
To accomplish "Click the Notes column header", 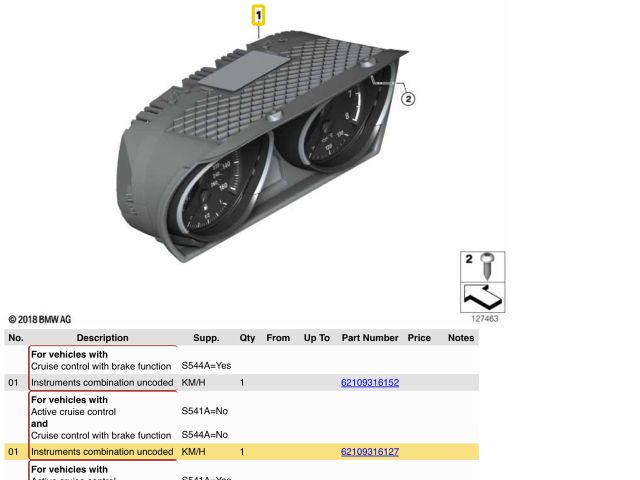I will coord(461,338).
